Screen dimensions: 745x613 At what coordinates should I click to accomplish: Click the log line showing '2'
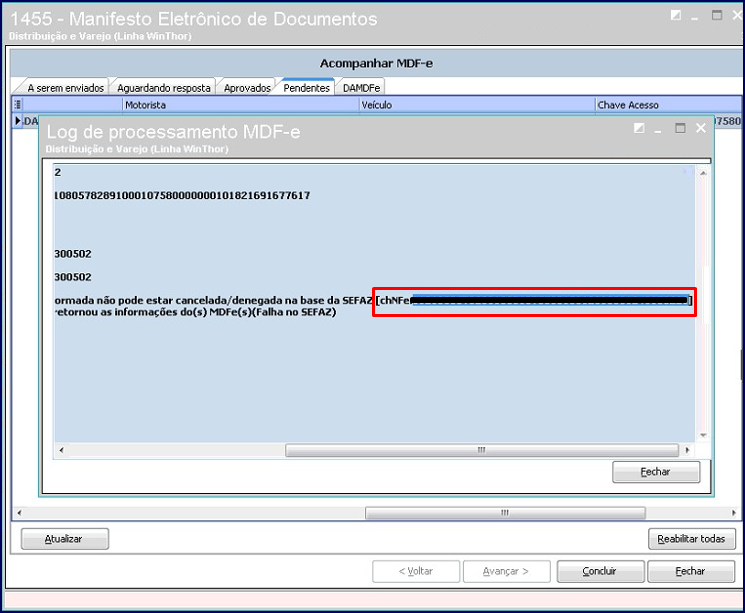pos(58,172)
